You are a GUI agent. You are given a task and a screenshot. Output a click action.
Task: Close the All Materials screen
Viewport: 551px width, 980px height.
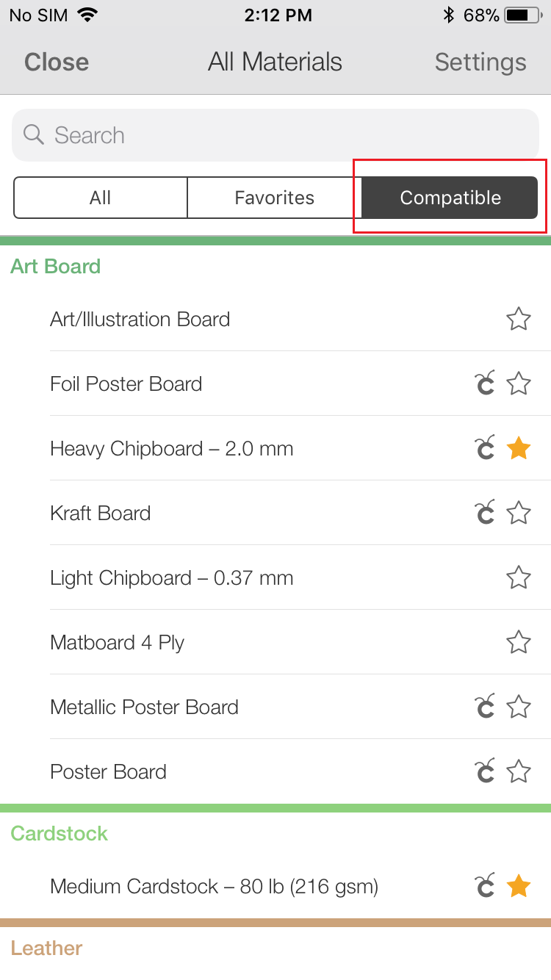pos(56,62)
